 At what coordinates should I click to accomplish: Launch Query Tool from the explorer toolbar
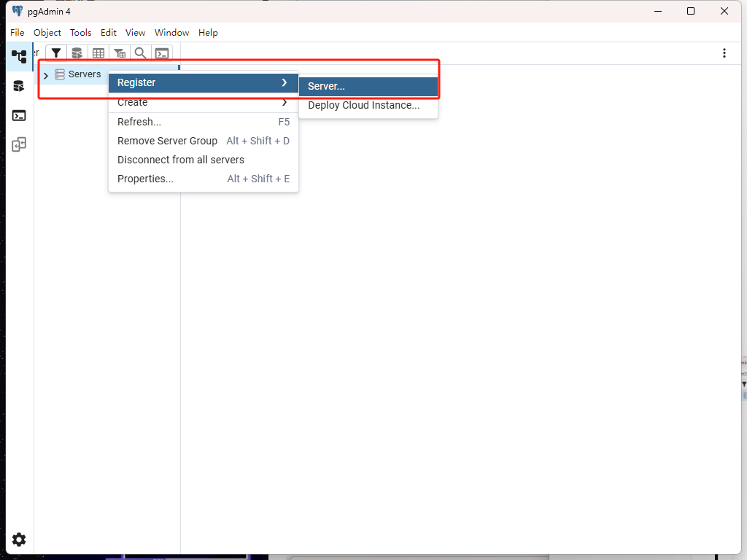(x=77, y=53)
